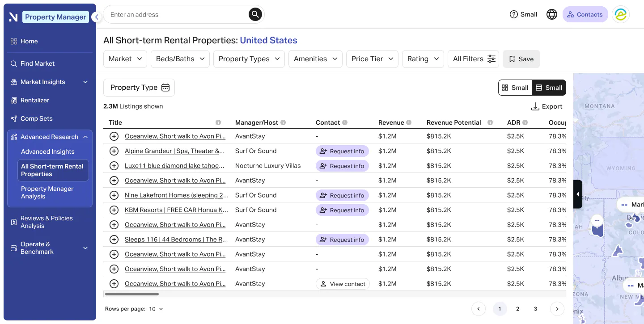Select page 1 in pagination

pos(500,309)
